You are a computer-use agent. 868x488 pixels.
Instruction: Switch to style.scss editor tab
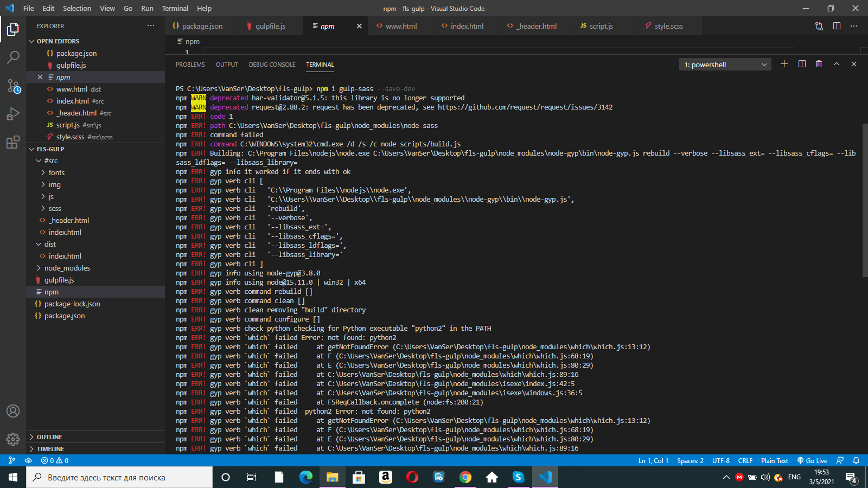669,26
